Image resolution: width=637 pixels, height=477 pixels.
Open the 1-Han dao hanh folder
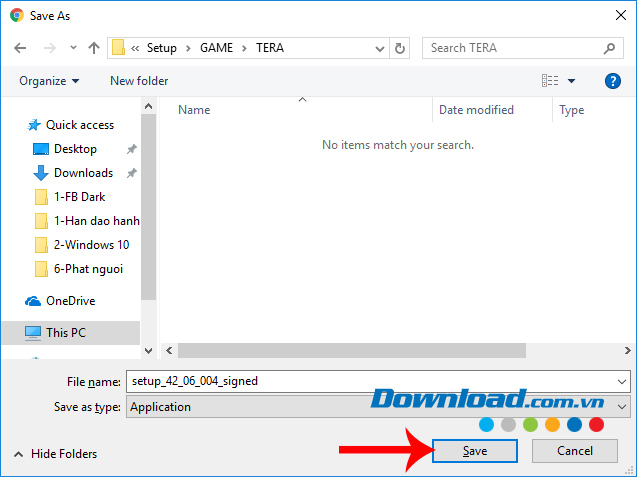click(97, 221)
